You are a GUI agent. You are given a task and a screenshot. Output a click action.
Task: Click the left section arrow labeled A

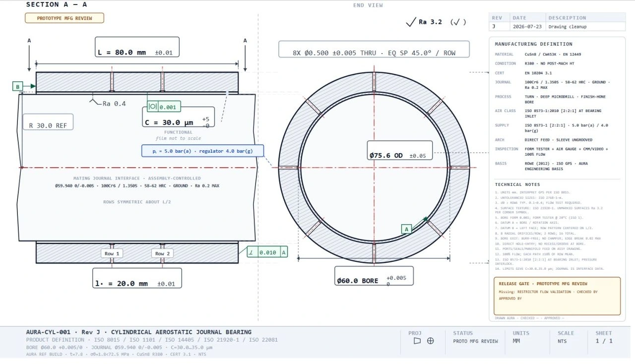tap(29, 55)
